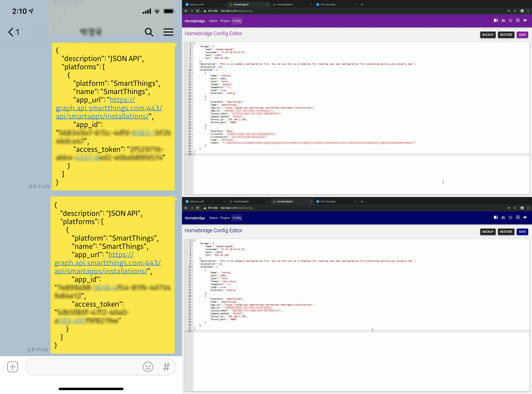Open Status page in navy Homebridge navbar
Screen dimensions: 532x394
[x=213, y=218]
